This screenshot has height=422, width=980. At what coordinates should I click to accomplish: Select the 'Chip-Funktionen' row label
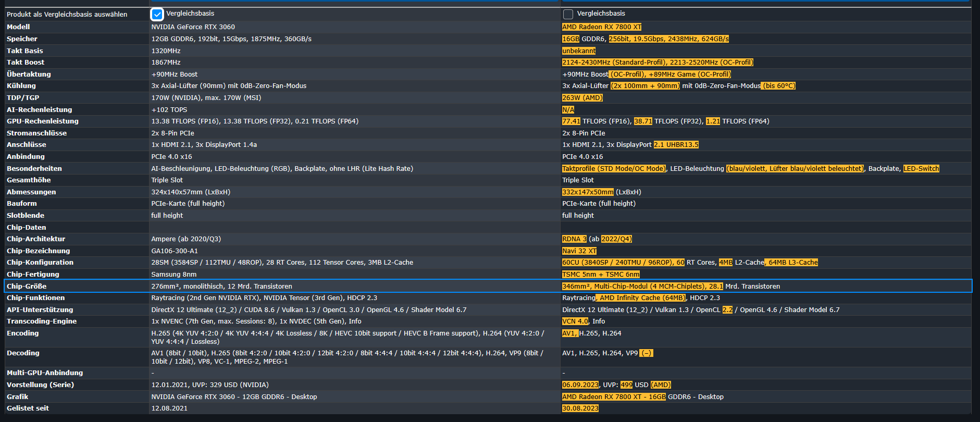35,298
